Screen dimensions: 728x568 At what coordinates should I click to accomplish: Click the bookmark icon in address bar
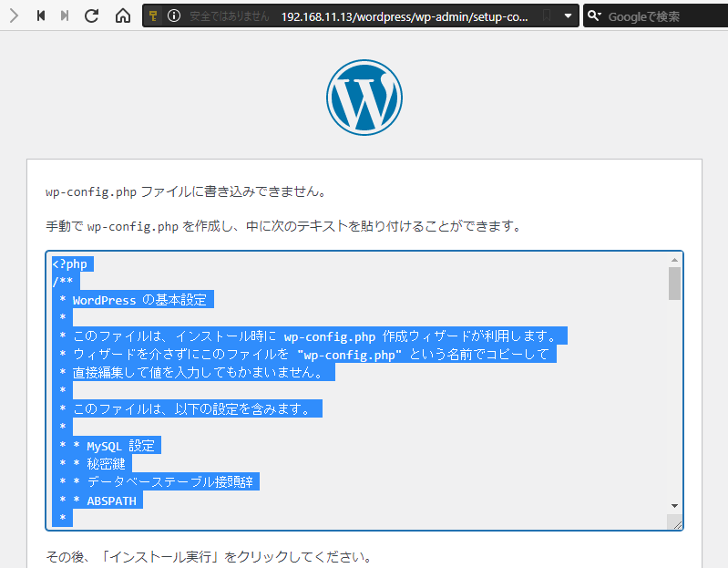tap(546, 16)
